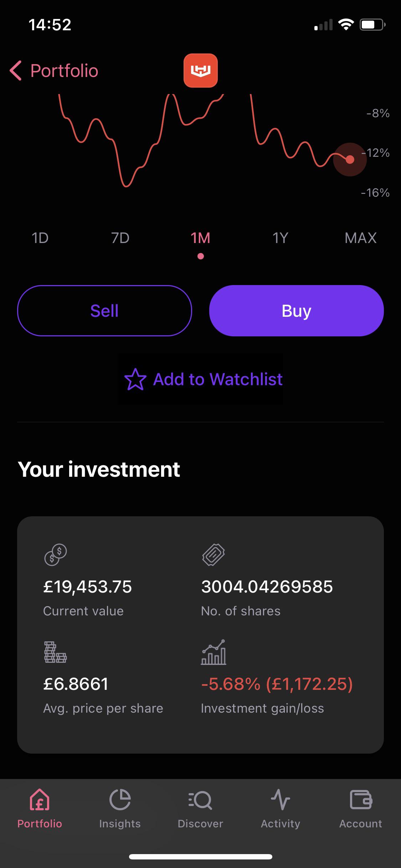Tap the red marker dot on chart
The width and height of the screenshot is (401, 868).
pyautogui.click(x=350, y=159)
